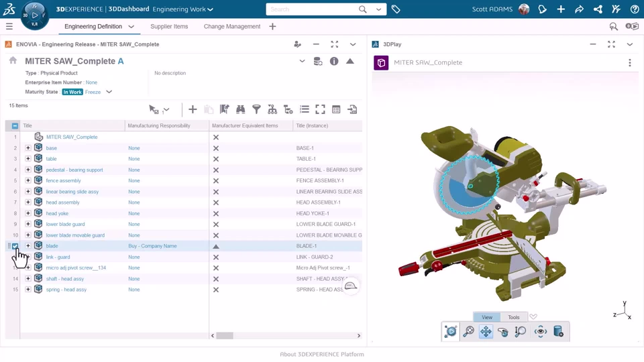
Task: Switch to the Supplier Items tab
Action: tap(169, 26)
